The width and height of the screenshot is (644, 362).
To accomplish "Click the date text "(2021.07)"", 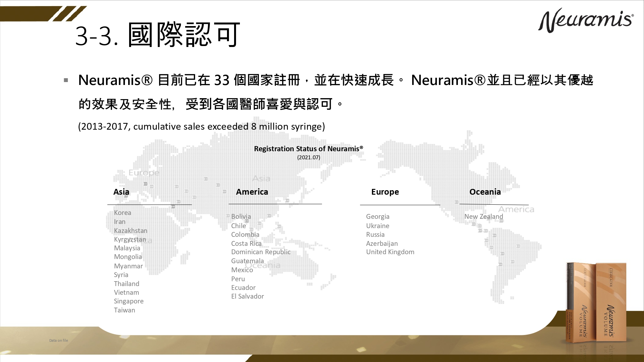I will click(x=308, y=157).
